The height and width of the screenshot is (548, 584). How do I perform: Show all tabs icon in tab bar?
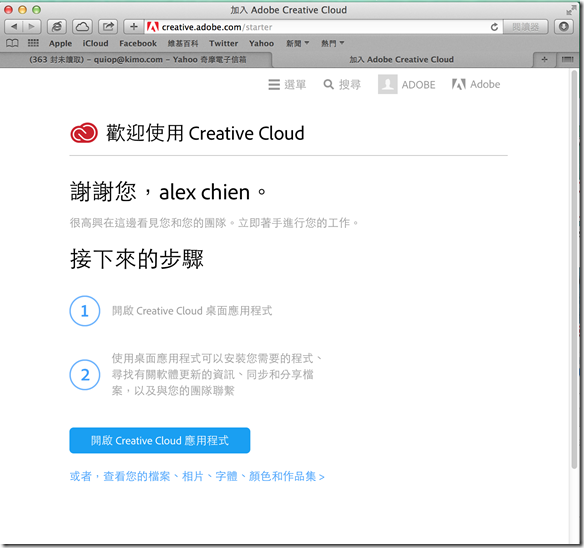[x=567, y=60]
